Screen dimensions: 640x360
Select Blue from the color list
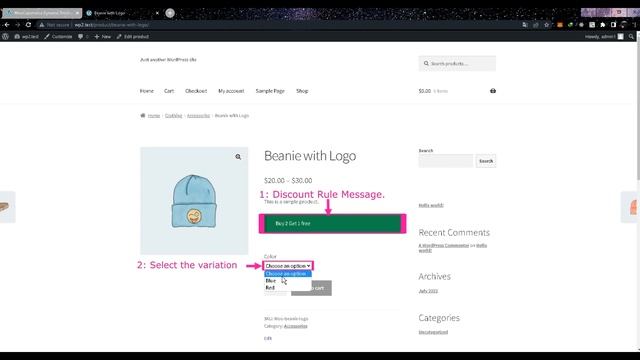pyautogui.click(x=271, y=281)
